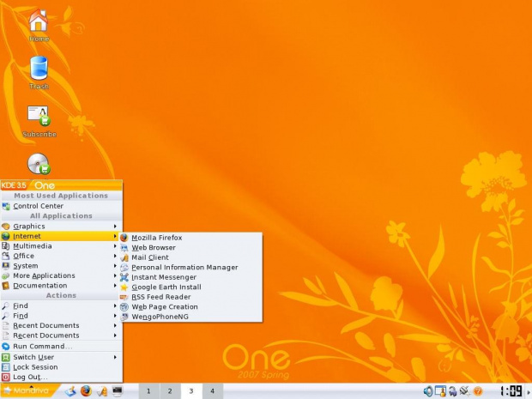The image size is (532, 399).
Task: Select the highlighted Internet menu entry
Action: (x=62, y=236)
